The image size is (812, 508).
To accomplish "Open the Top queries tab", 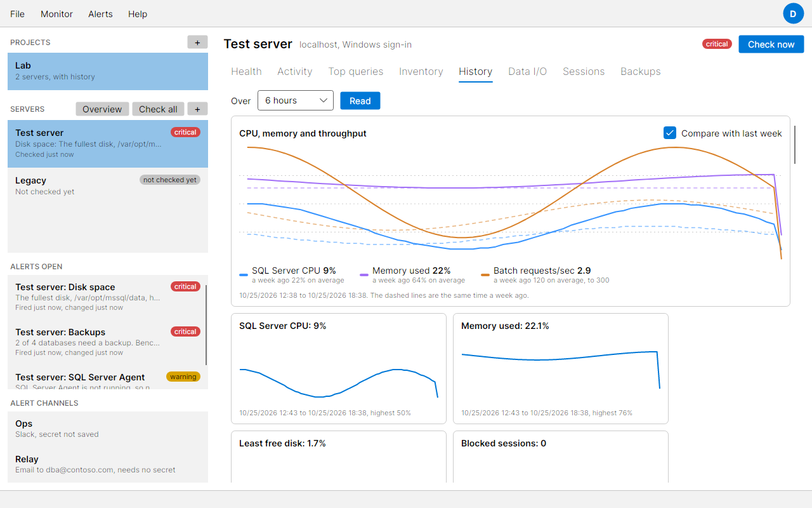I will (x=356, y=72).
